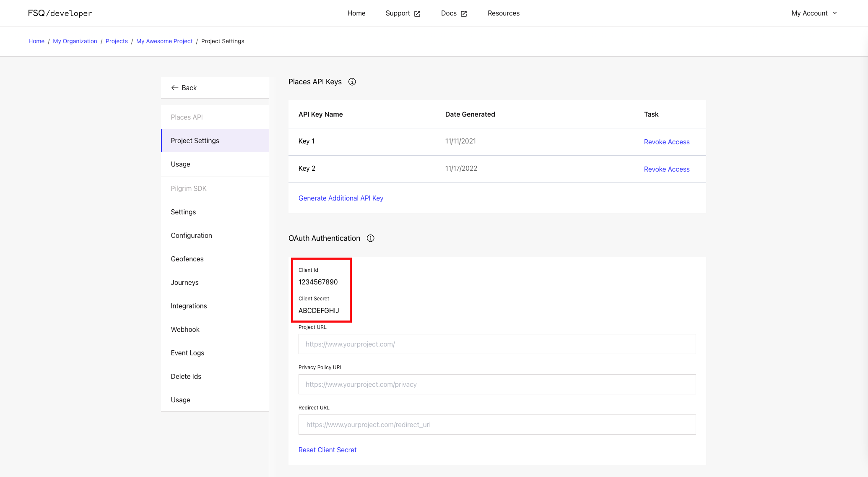This screenshot has height=477, width=868.
Task: Revoke access for Key 1
Action: pyautogui.click(x=667, y=142)
